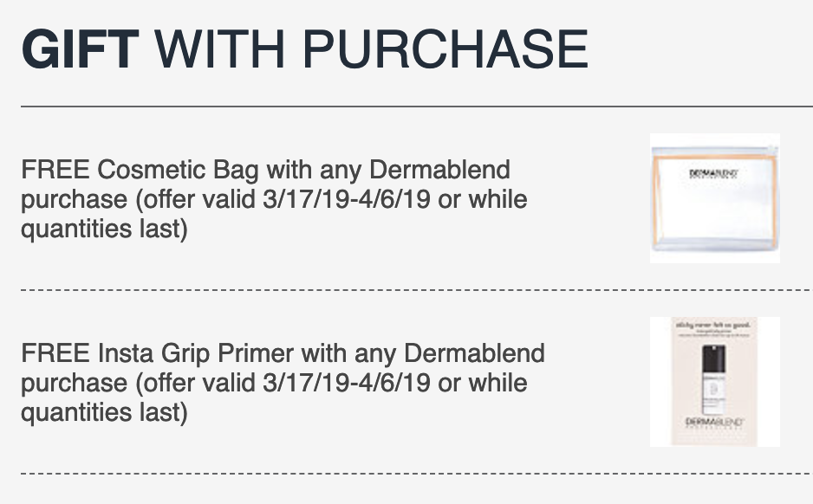Click the black primer bottle in the image

[x=713, y=379]
